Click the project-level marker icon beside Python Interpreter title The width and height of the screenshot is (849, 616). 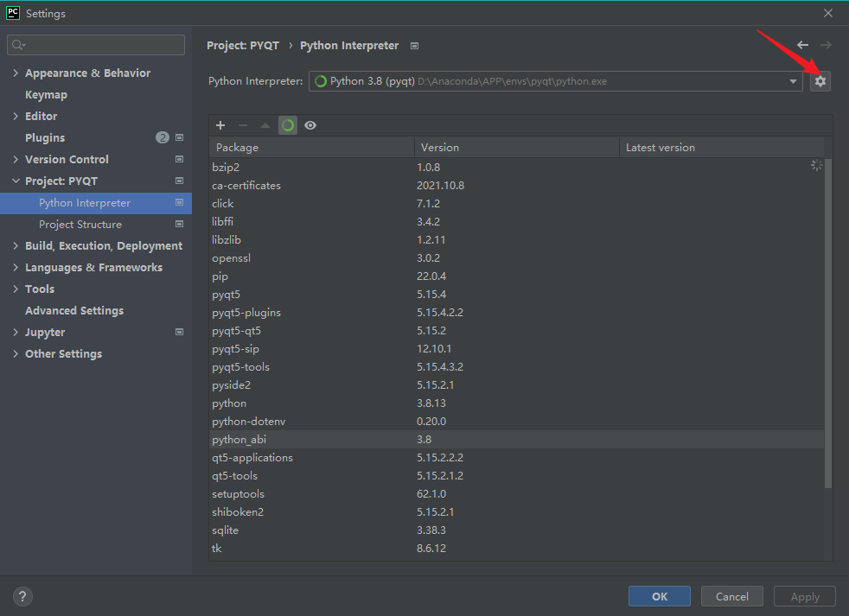(x=414, y=46)
